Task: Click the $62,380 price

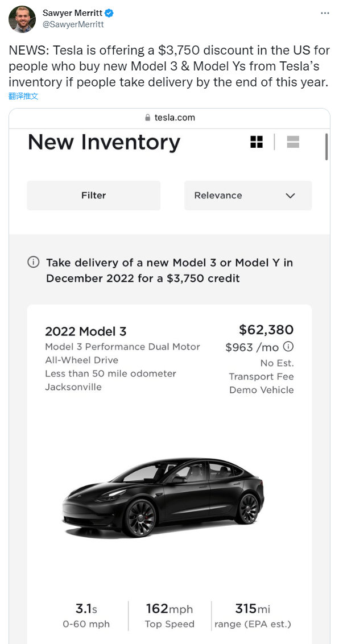Action: pyautogui.click(x=266, y=330)
